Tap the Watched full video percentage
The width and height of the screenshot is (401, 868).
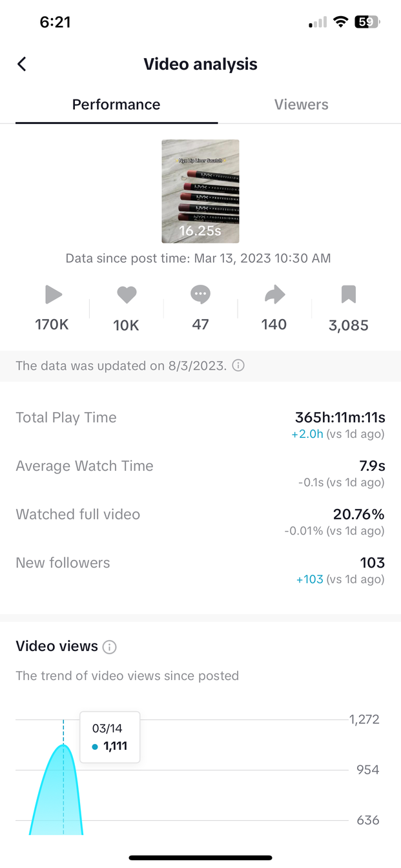coord(358,514)
